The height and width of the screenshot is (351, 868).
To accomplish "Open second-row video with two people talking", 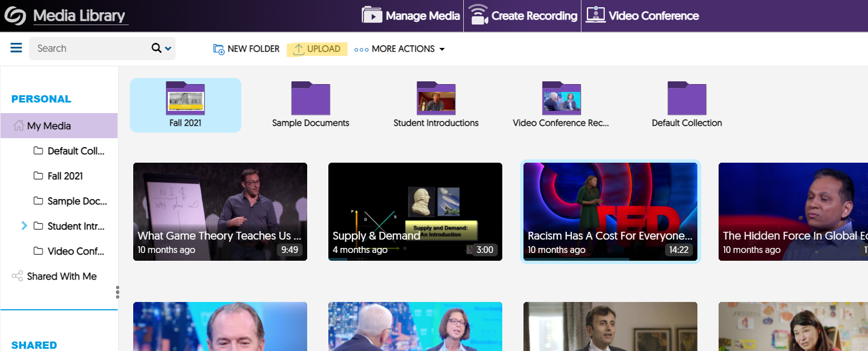I will (415, 326).
